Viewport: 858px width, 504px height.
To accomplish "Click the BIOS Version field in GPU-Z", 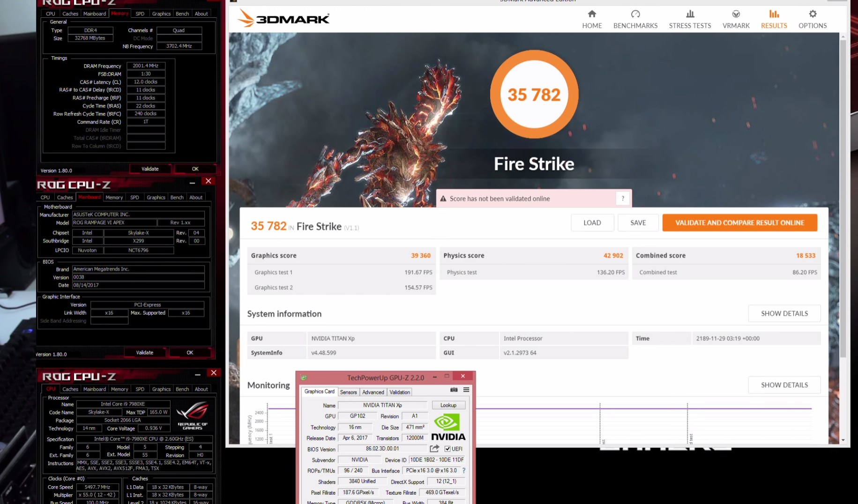I will point(382,449).
